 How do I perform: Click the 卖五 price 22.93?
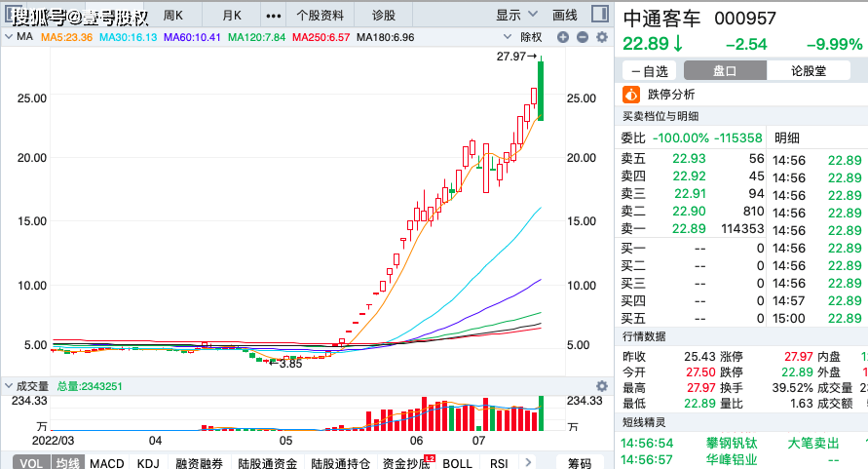[x=689, y=158]
